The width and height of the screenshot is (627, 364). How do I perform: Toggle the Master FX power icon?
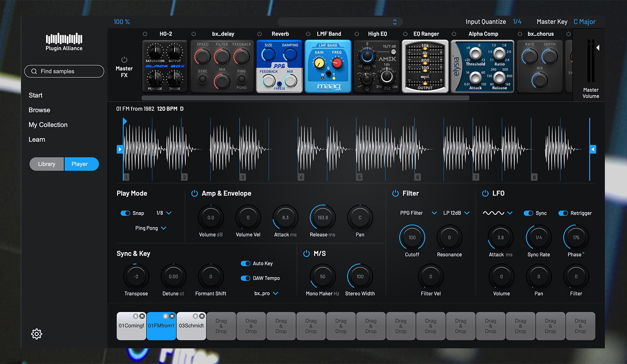(x=124, y=59)
